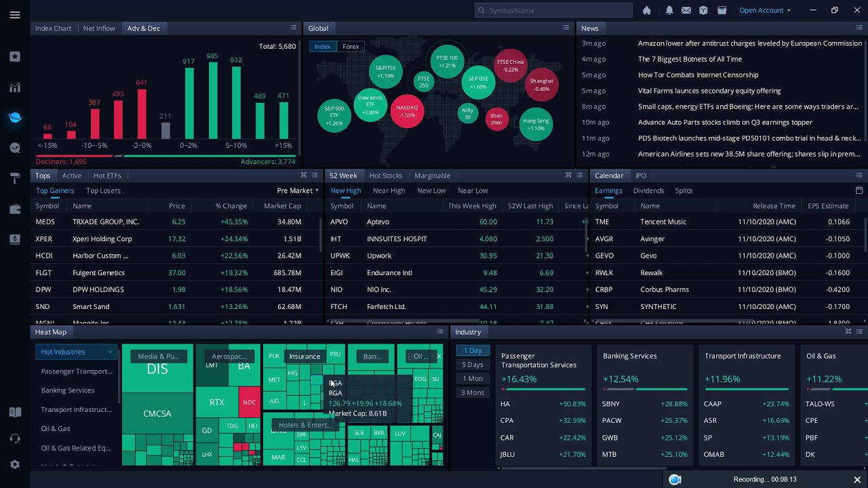Expand the Open Account dropdown
868x488 pixels.
pyautogui.click(x=765, y=10)
